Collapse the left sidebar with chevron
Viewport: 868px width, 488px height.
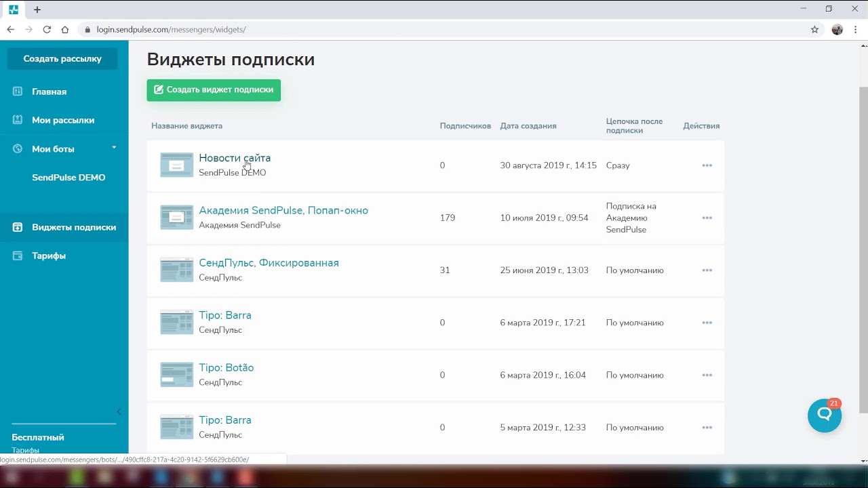coord(119,411)
